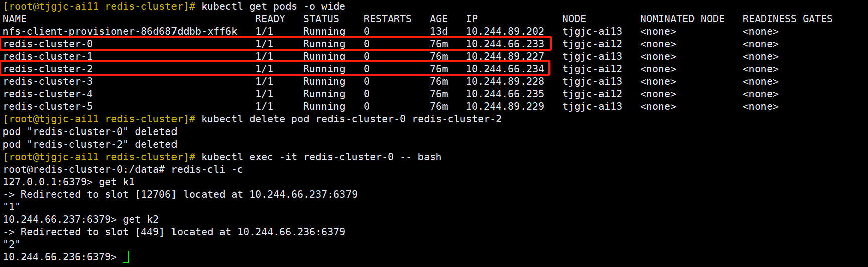Select pod name redis-cluster-5 in table
This screenshot has height=267, width=868.
[48, 106]
